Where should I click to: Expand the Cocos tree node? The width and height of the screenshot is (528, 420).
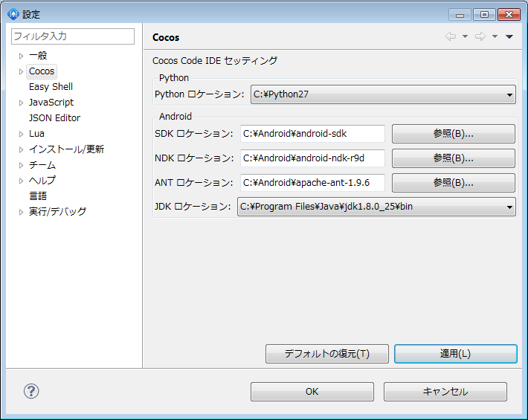21,71
